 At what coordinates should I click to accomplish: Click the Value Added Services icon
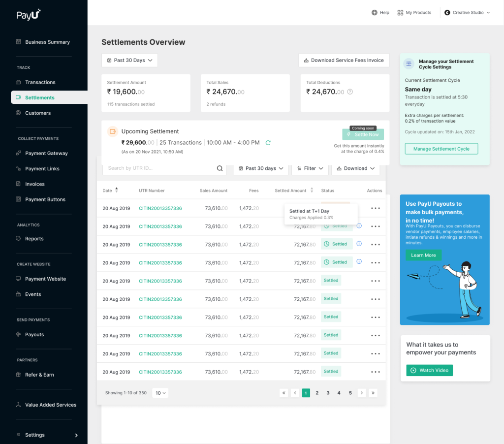tap(18, 405)
